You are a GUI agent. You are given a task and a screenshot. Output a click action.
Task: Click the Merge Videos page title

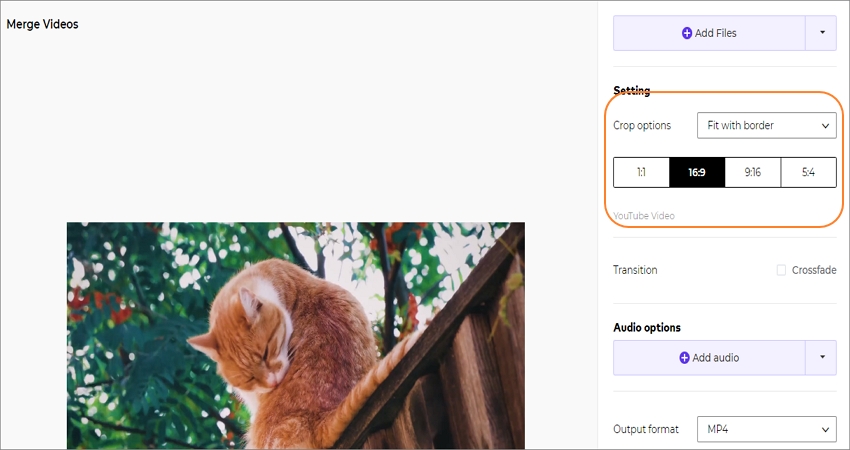coord(42,24)
